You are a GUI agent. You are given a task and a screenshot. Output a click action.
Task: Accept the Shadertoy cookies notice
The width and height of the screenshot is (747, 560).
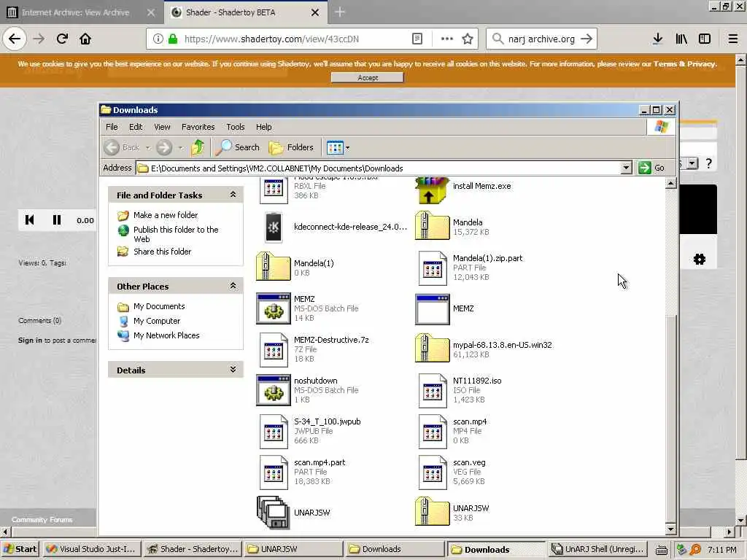point(368,77)
